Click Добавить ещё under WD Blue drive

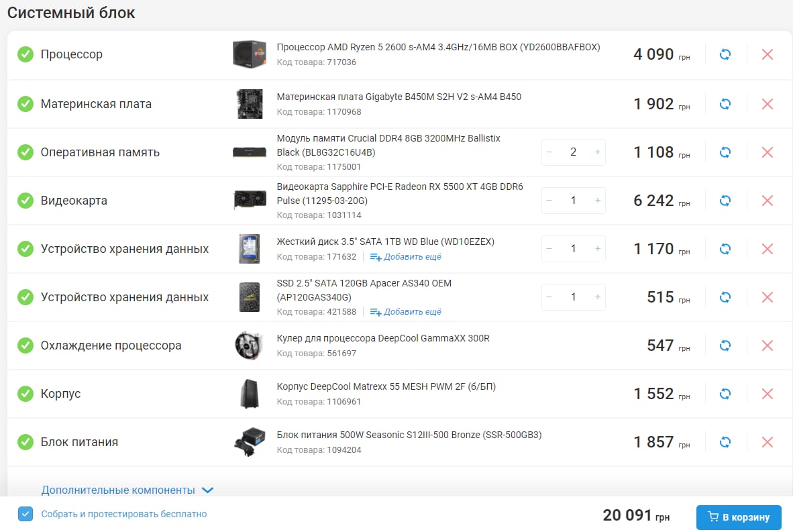(x=406, y=257)
